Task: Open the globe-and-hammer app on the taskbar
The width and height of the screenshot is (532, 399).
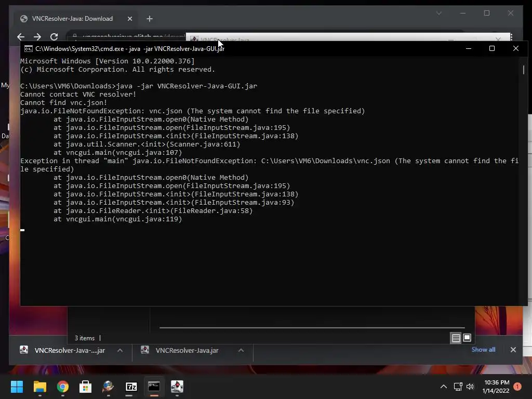Action: 108,387
